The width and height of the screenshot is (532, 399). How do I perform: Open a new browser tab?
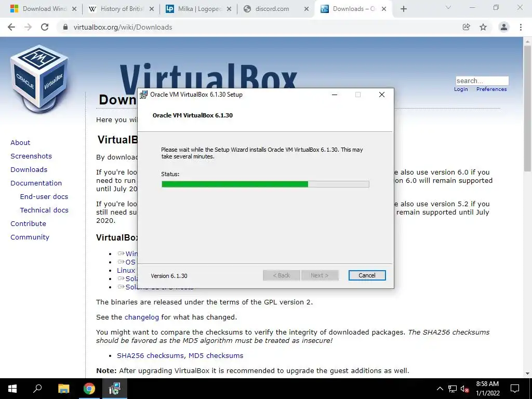coord(403,9)
